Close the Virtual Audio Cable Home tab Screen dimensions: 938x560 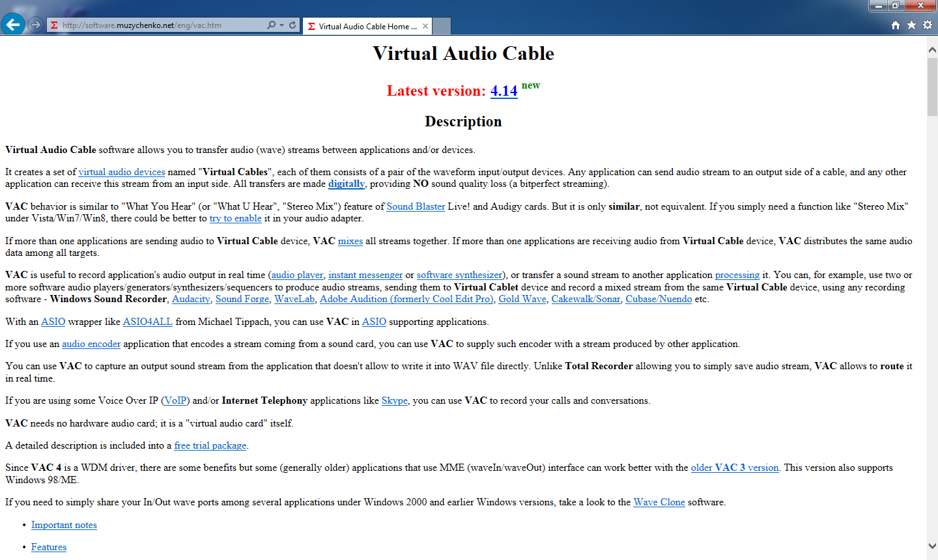[425, 26]
